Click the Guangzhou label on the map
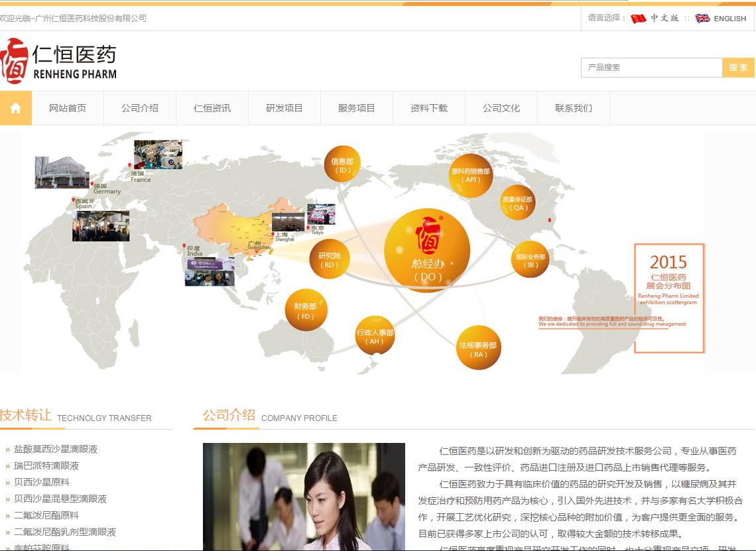This screenshot has width=756, height=551. pos(259,245)
